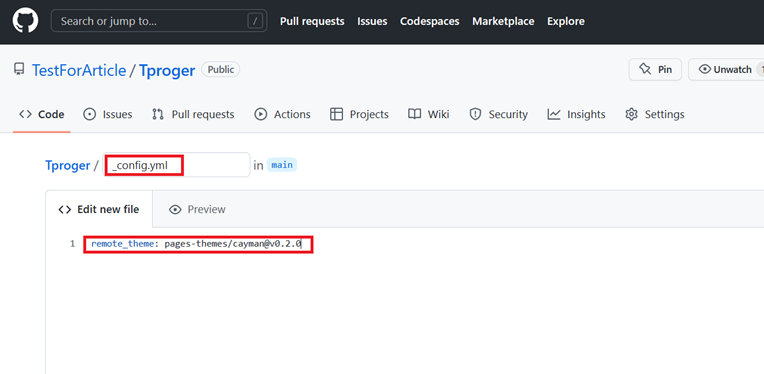Edit the _config.yml file name field
Viewport: 764px width, 374px height.
pyautogui.click(x=176, y=165)
